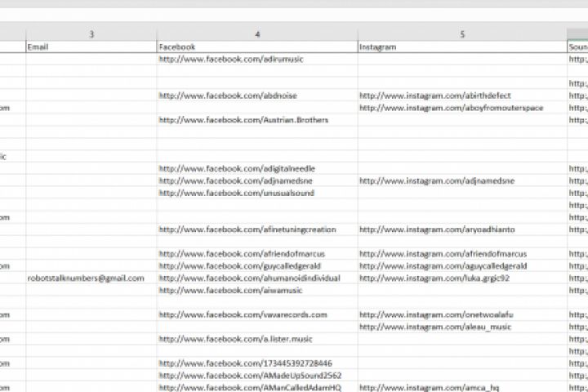Click the Facebook header cell

[257, 47]
